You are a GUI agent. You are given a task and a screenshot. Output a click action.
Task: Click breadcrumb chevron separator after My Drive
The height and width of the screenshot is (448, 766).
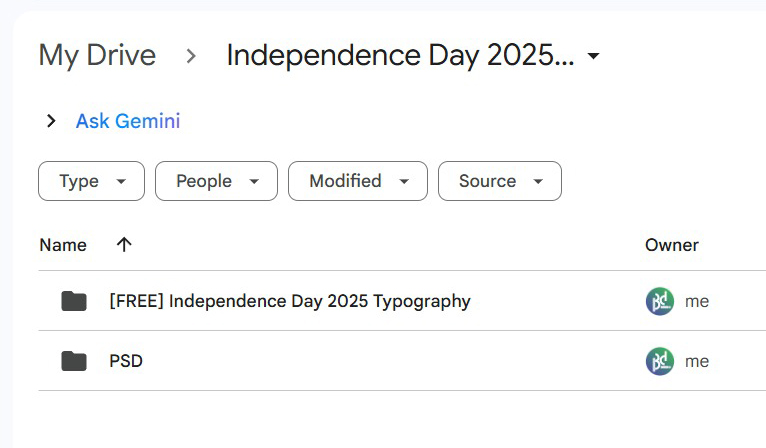(x=191, y=56)
